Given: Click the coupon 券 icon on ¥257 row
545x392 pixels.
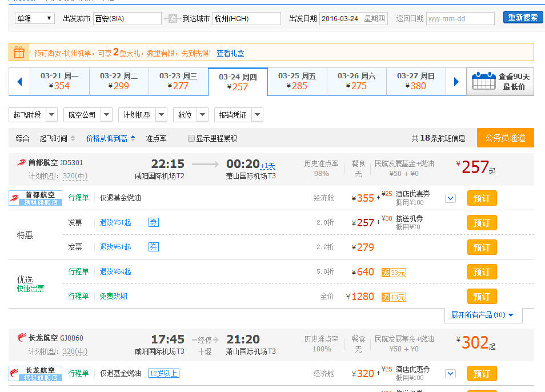Looking at the screenshot, I should pyautogui.click(x=154, y=222).
